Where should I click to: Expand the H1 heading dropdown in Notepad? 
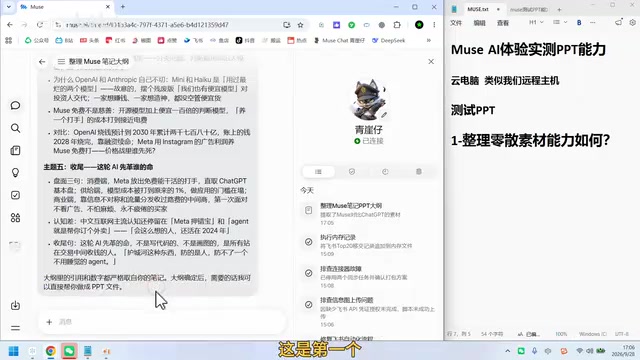tap(536, 22)
